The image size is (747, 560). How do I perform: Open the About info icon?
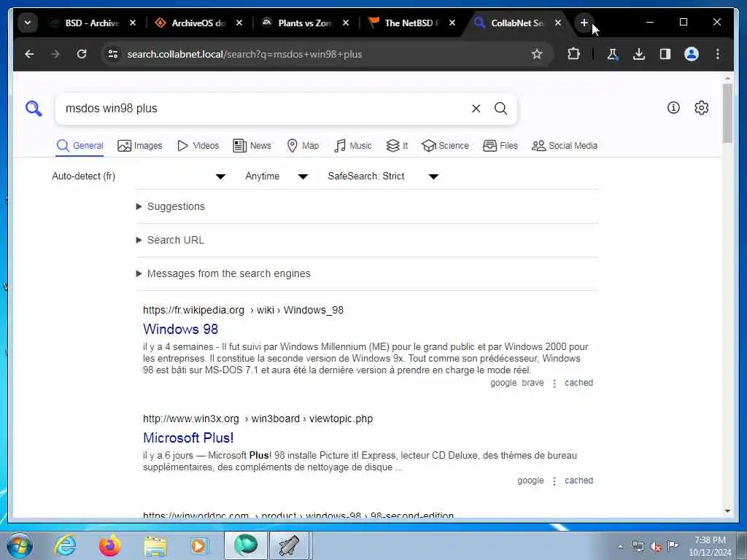click(x=673, y=108)
